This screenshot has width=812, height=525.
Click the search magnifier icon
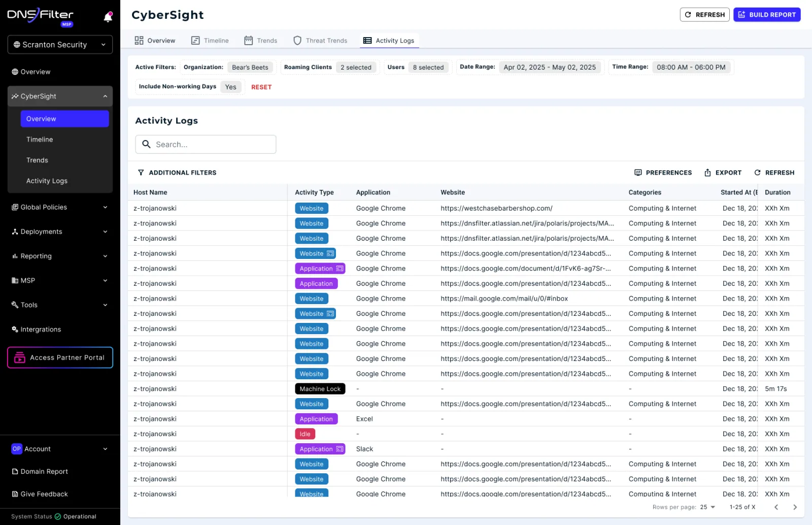[x=147, y=144]
